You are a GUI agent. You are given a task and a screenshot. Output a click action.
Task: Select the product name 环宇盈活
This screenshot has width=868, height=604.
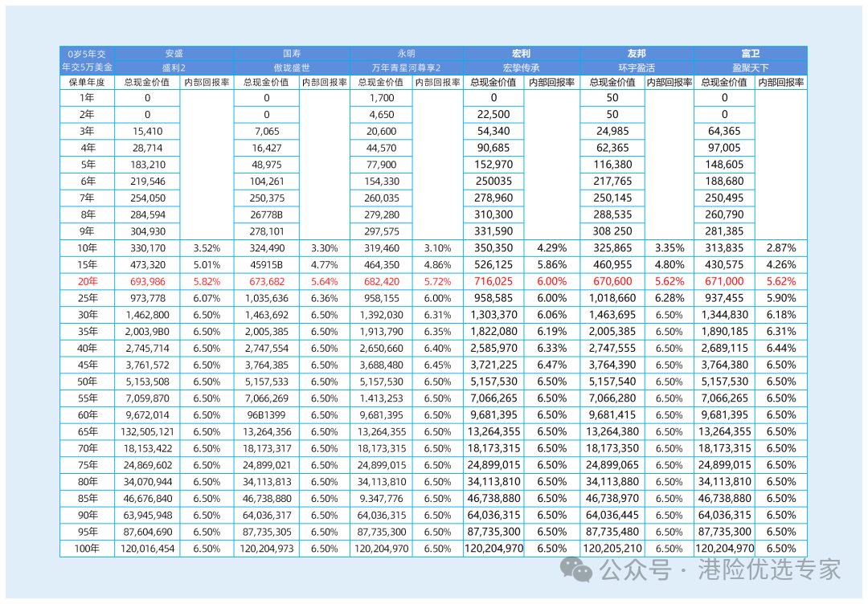[637, 68]
